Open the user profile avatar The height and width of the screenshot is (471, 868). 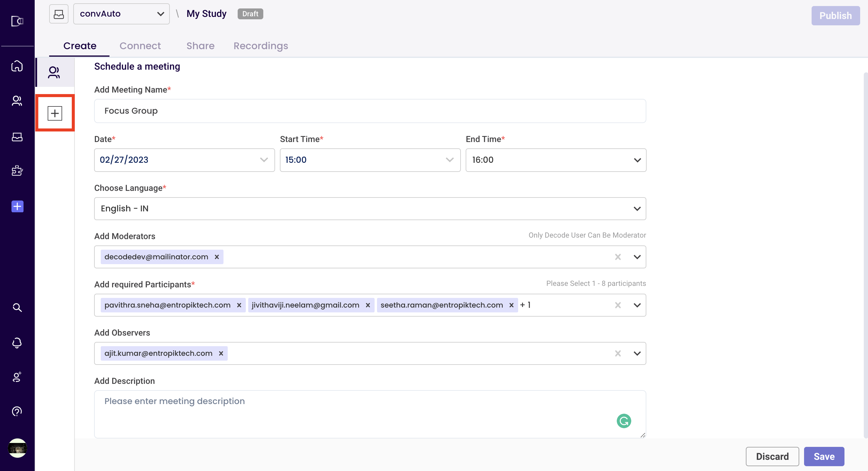click(x=17, y=448)
